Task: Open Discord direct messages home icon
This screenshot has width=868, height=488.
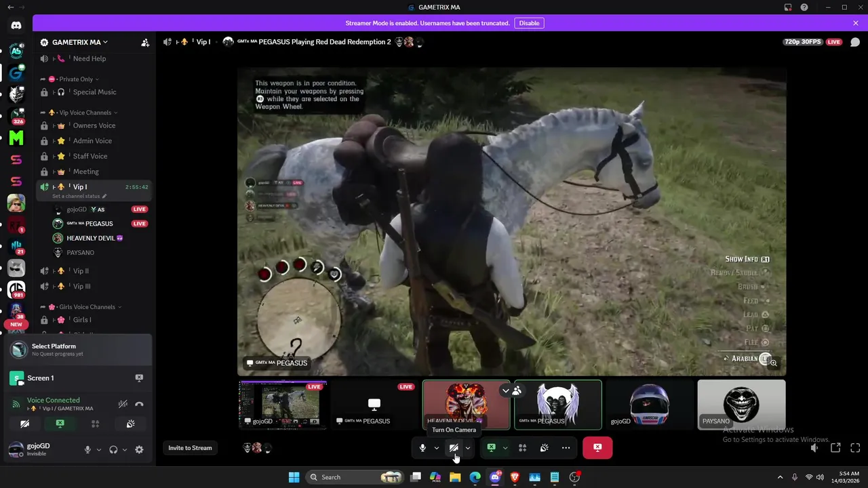Action: click(16, 26)
